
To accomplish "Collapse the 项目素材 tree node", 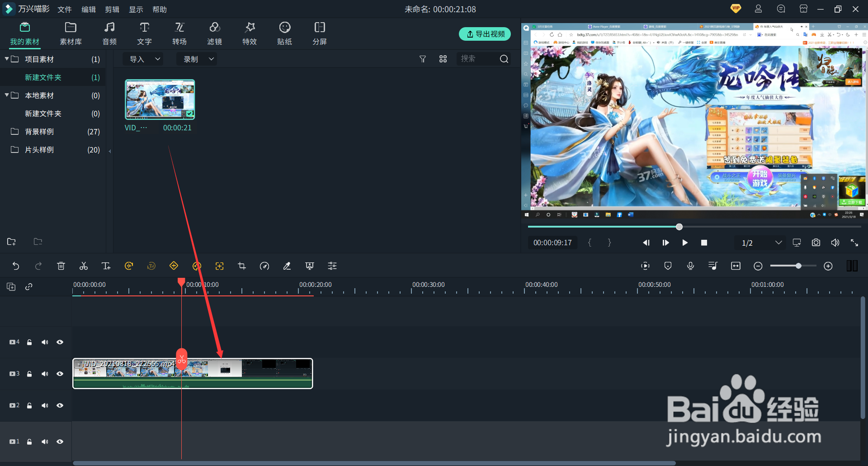I will tap(7, 59).
